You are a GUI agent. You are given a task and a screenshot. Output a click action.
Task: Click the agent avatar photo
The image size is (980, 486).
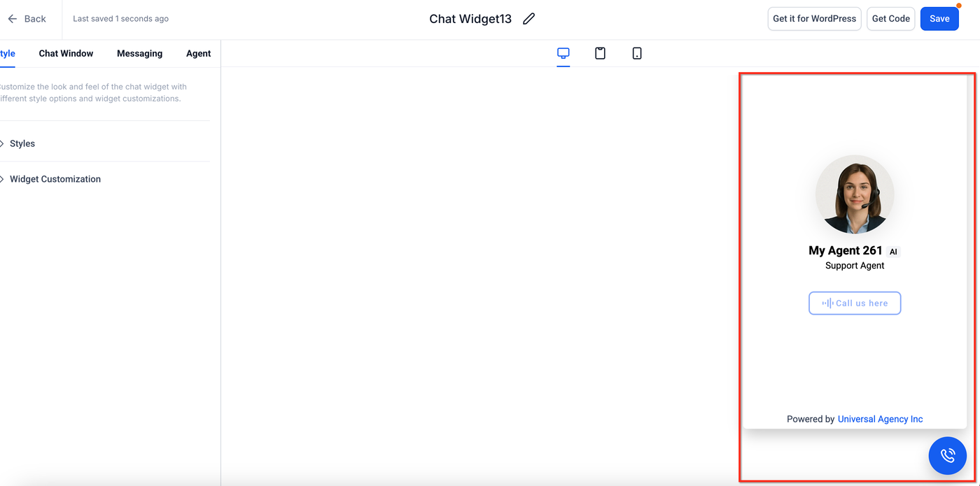[x=855, y=194]
